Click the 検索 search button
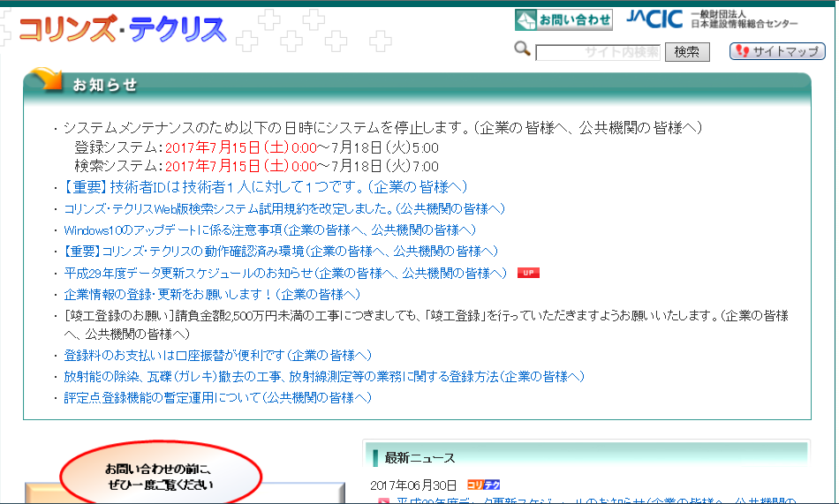839x504 pixels. coord(687,52)
